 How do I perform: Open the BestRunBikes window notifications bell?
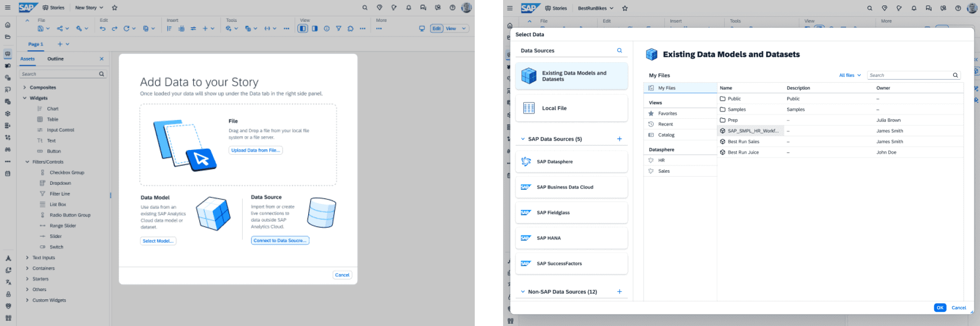coord(914,8)
